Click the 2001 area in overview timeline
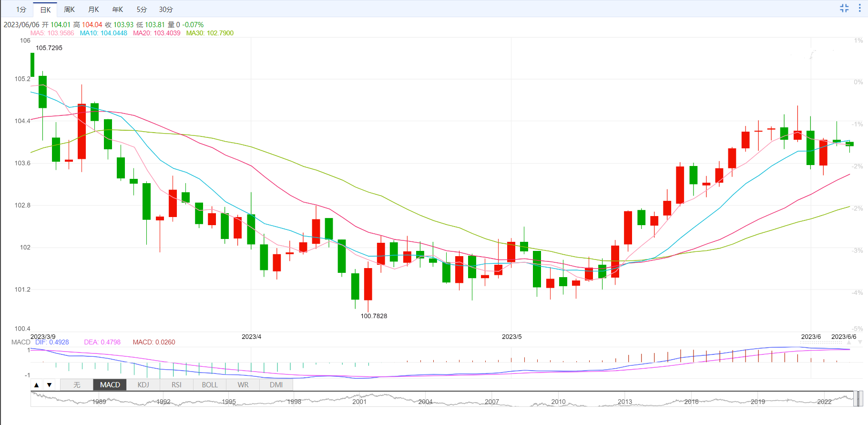The width and height of the screenshot is (868, 425). pyautogui.click(x=359, y=401)
